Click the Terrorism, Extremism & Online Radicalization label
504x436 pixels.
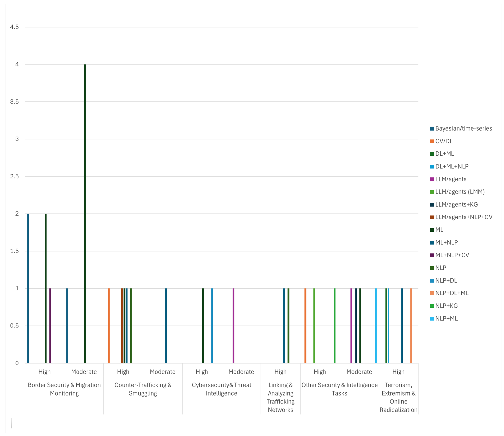[398, 397]
